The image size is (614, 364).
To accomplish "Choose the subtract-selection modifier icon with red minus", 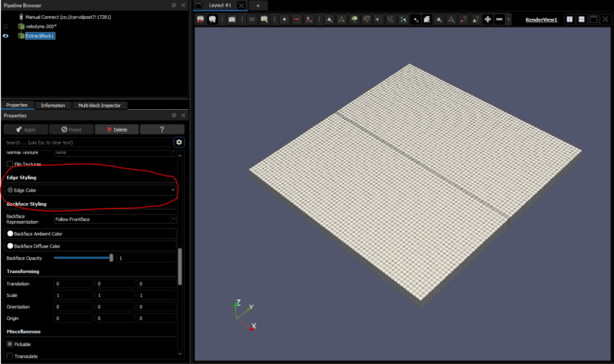I will coord(297,19).
